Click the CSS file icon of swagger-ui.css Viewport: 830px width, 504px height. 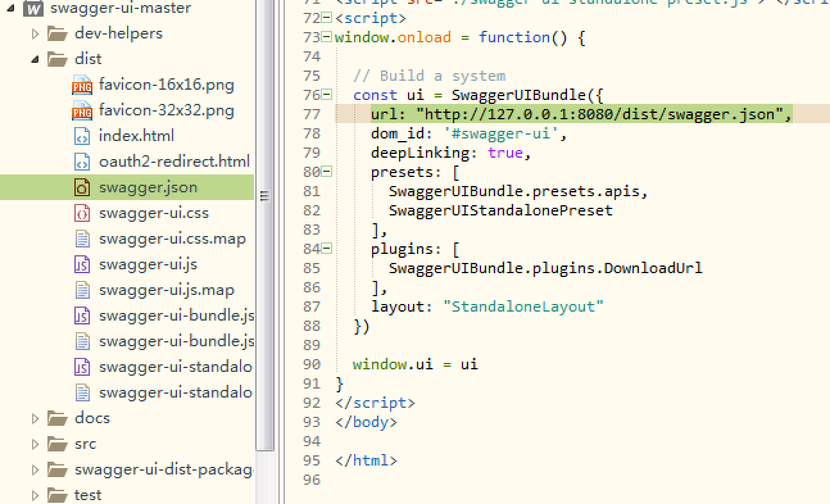pos(82,213)
